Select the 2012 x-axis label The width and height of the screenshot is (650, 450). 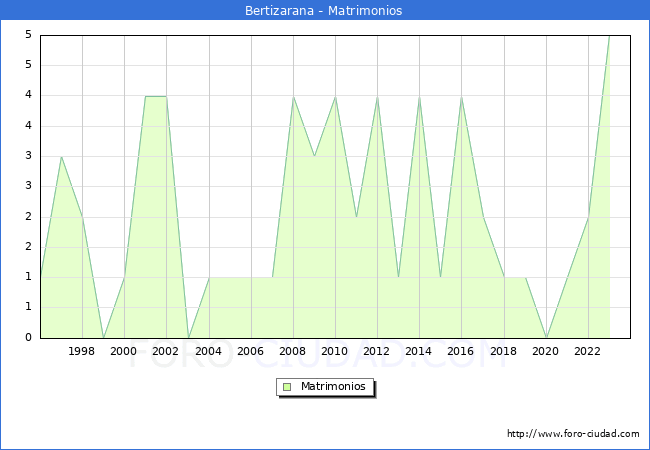coord(376,351)
